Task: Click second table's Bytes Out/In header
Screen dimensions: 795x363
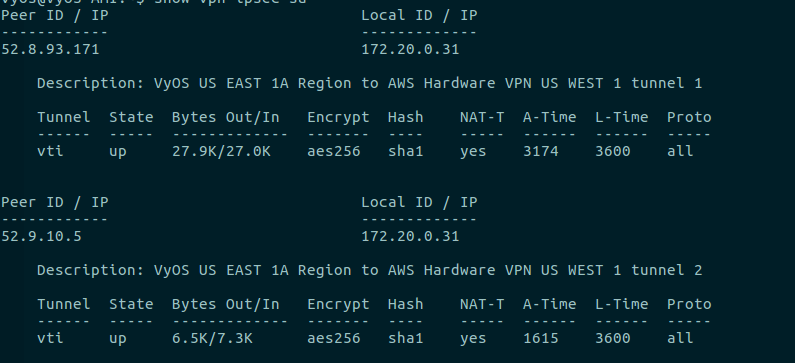Action: click(x=226, y=305)
